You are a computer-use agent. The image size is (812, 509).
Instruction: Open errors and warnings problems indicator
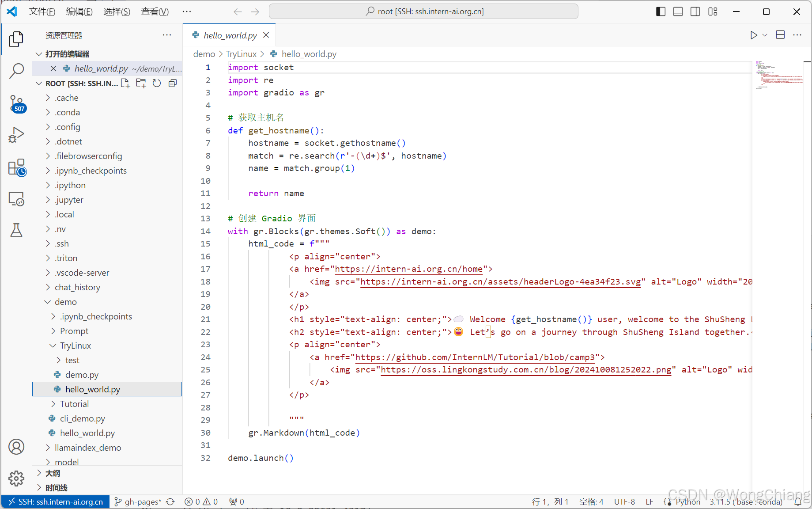pos(201,501)
